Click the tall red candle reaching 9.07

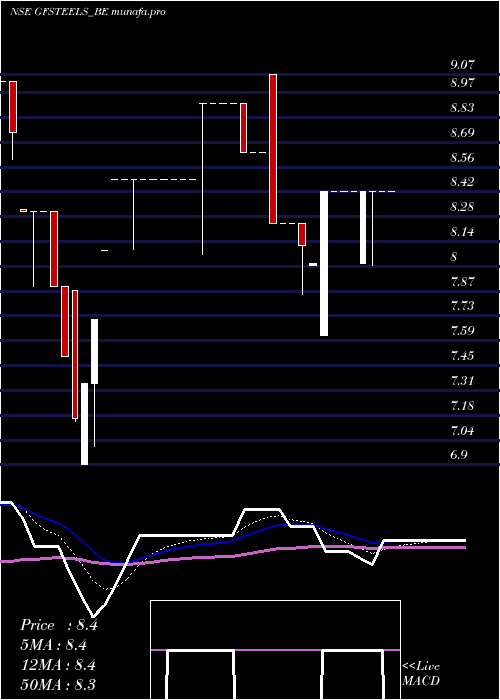tap(273, 149)
